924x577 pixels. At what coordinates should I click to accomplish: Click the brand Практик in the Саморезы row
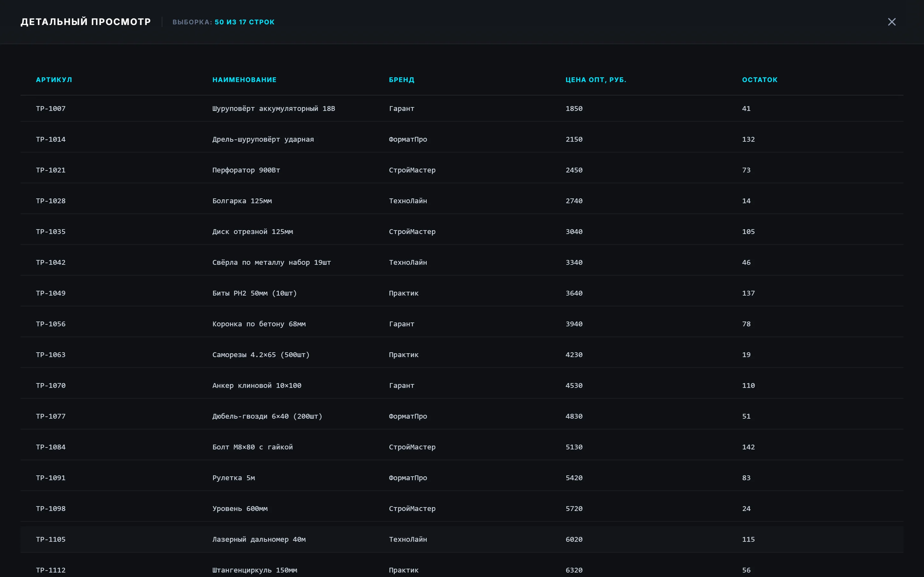[404, 355]
